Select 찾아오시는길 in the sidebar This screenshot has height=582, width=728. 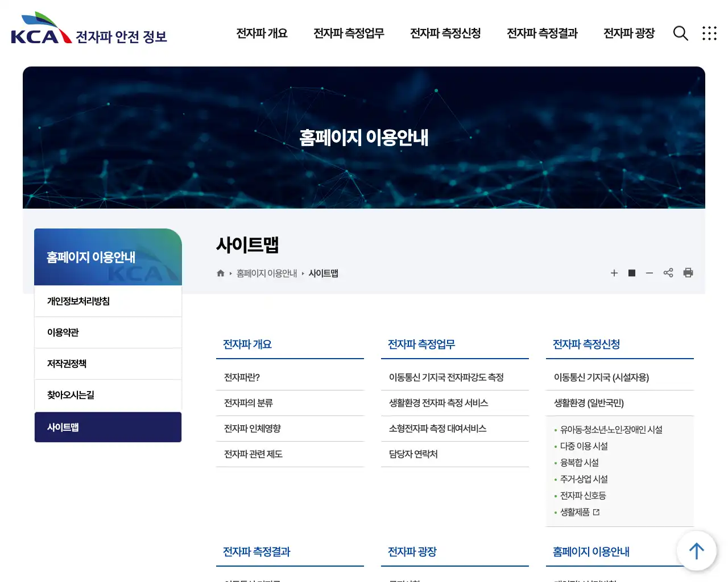click(70, 395)
